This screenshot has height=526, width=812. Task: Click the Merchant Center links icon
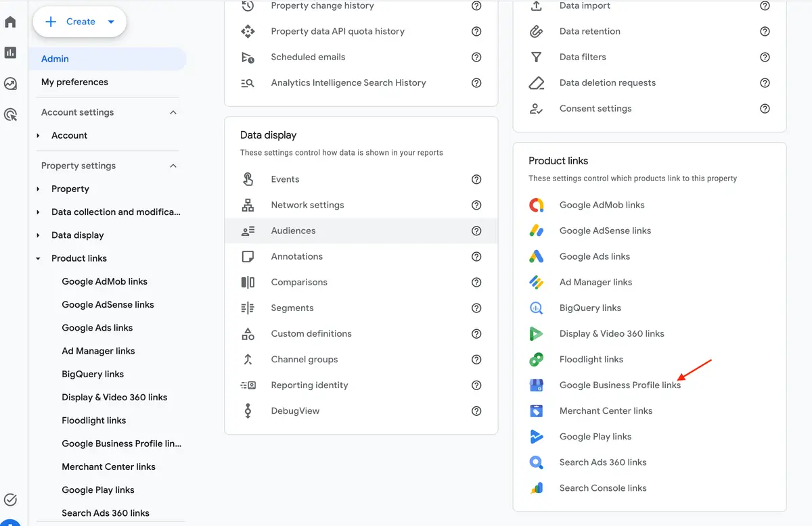pyautogui.click(x=537, y=410)
